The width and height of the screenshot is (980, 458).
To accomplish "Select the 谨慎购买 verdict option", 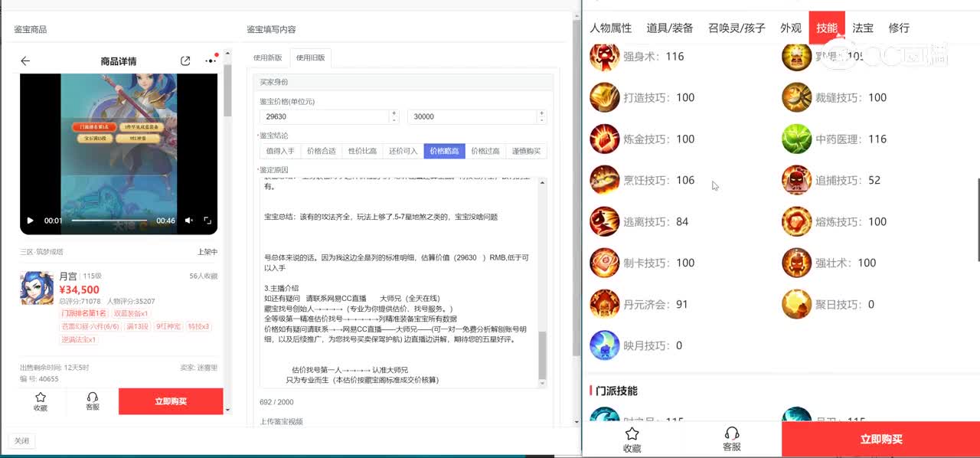I will (x=527, y=151).
